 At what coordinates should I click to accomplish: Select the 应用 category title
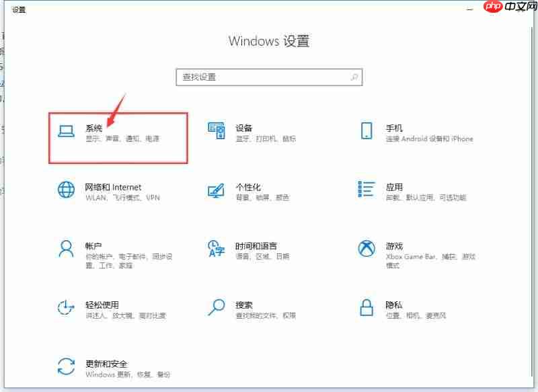coord(394,187)
